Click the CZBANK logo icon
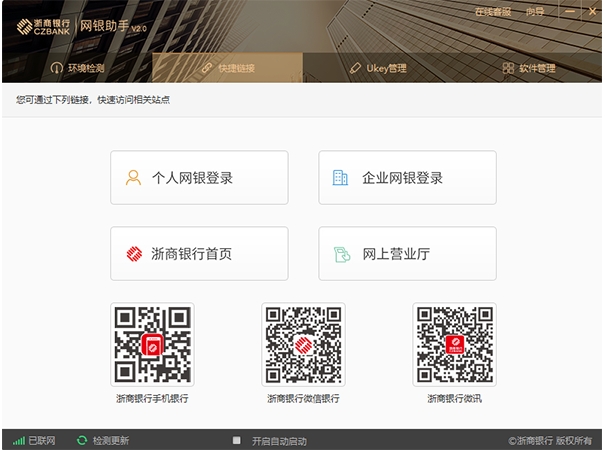 point(24,27)
